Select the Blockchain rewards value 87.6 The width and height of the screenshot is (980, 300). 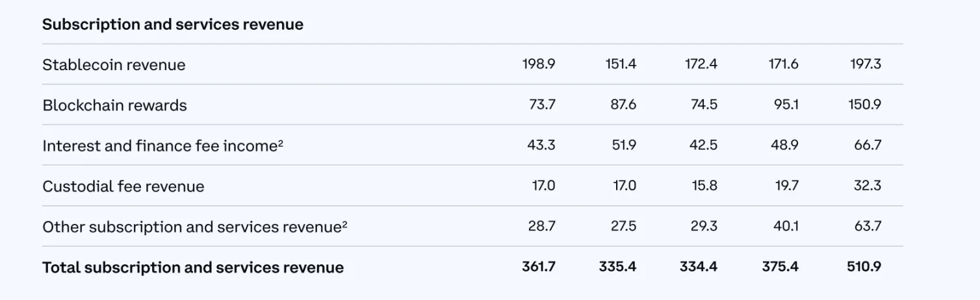623,105
